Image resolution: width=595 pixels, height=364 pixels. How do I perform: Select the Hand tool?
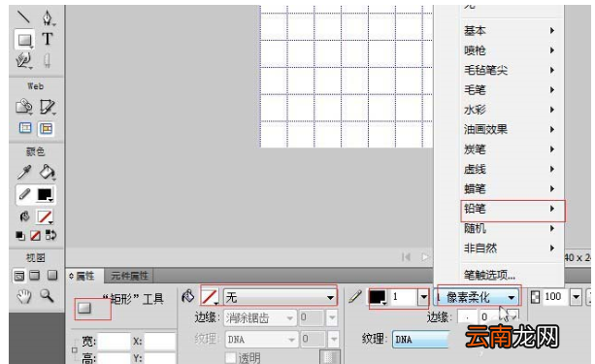tap(24, 296)
